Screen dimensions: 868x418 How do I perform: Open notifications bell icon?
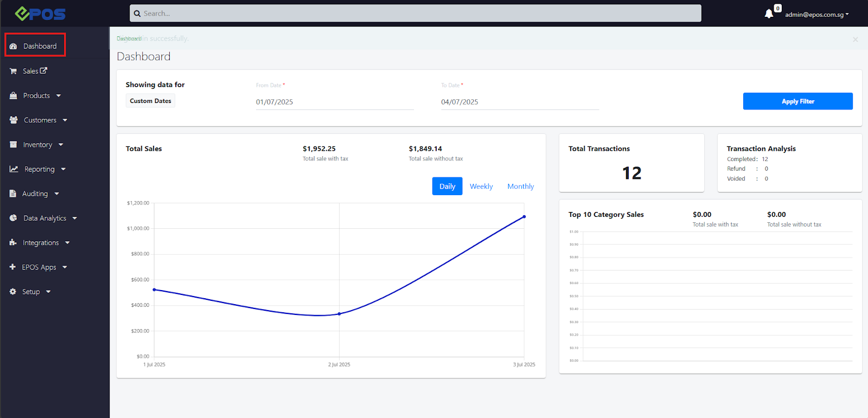click(x=769, y=14)
